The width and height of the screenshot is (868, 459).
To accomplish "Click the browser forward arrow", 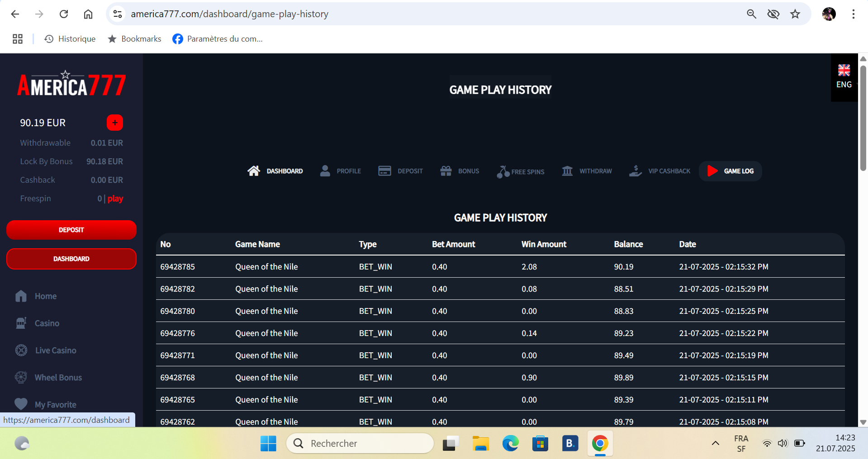I will [39, 14].
